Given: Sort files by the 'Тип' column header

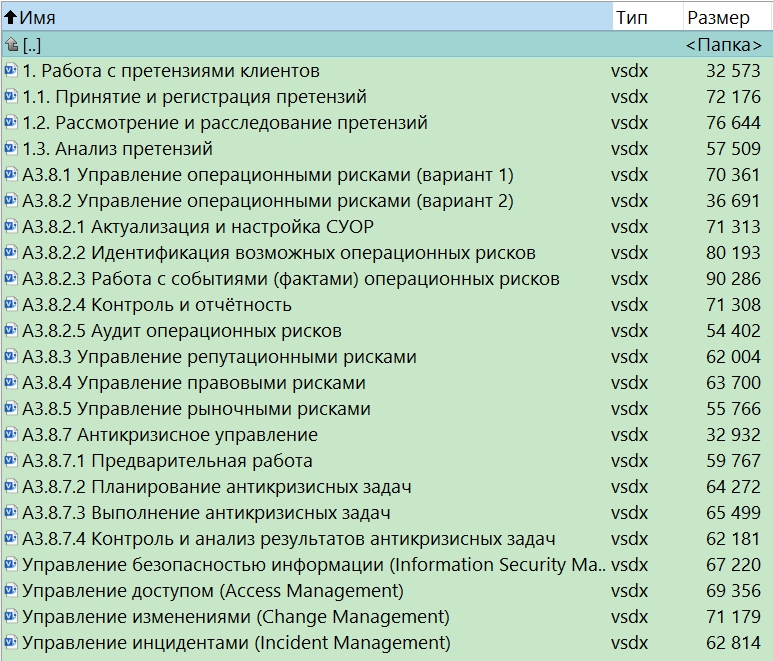Looking at the screenshot, I should click(x=631, y=18).
